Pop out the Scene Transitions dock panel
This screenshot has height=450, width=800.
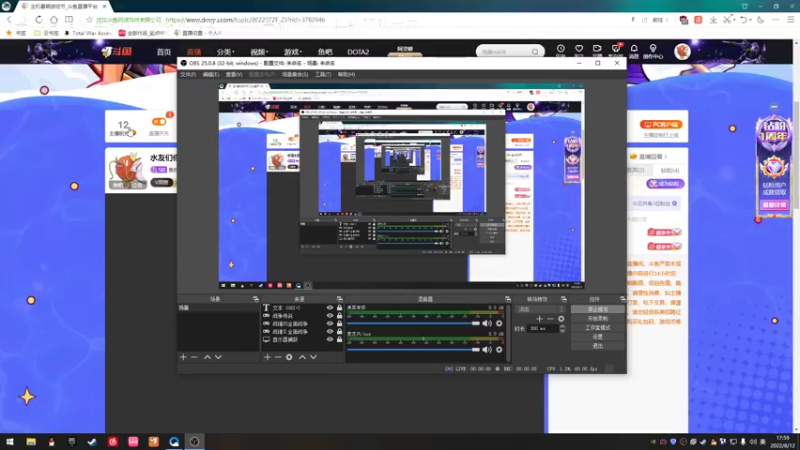(x=564, y=299)
